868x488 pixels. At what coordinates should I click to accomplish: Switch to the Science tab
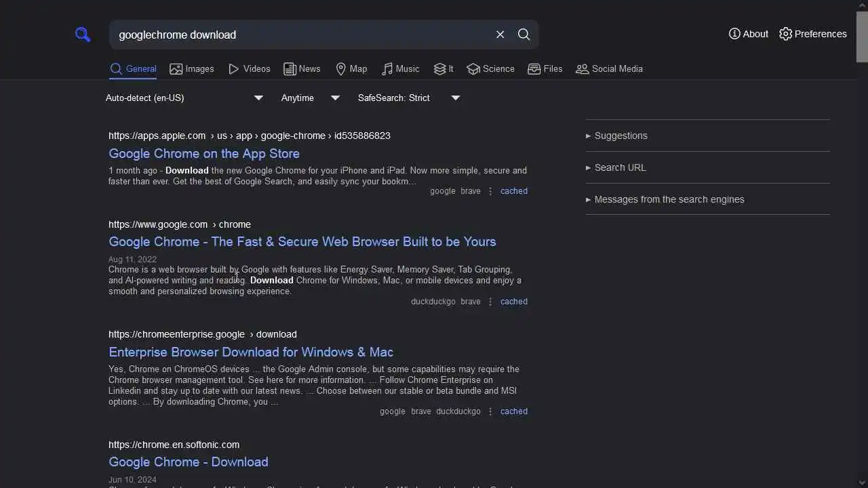click(491, 69)
